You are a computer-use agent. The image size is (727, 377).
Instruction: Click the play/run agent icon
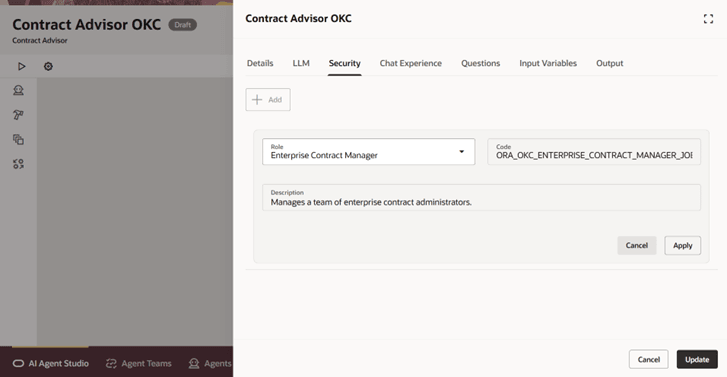[21, 66]
